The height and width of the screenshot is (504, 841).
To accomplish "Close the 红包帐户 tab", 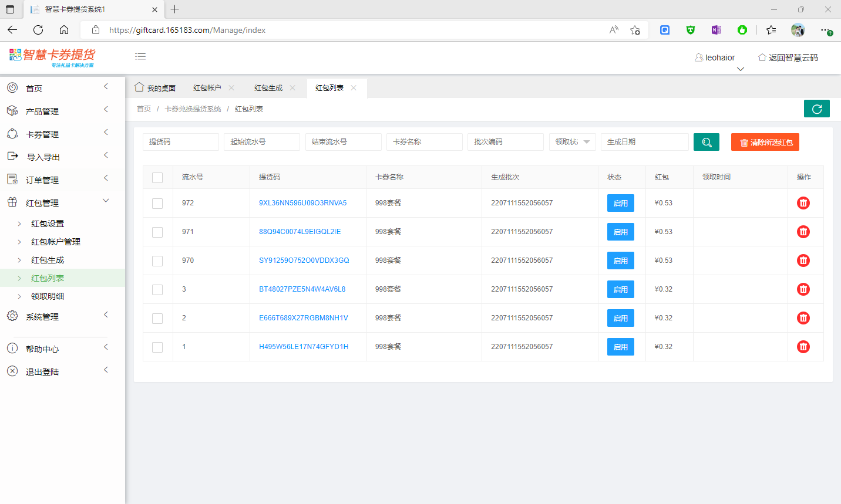I will tap(231, 88).
